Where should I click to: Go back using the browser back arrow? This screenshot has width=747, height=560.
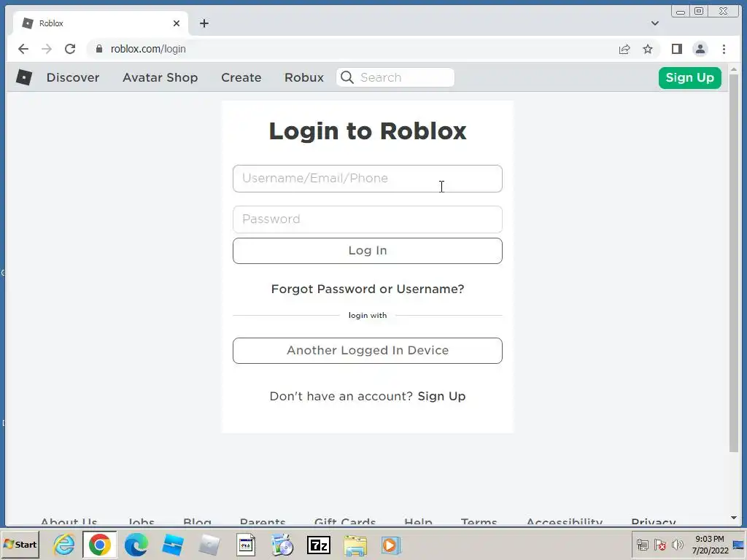point(23,49)
